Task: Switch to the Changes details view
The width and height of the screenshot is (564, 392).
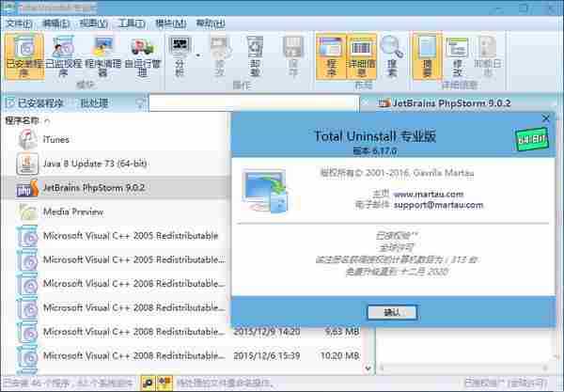Action: pos(457,56)
